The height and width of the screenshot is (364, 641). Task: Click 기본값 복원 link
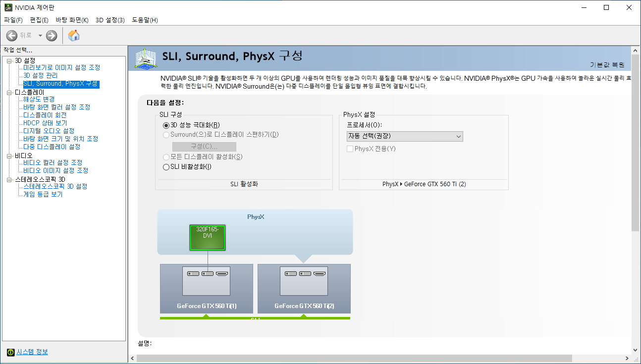(x=607, y=65)
